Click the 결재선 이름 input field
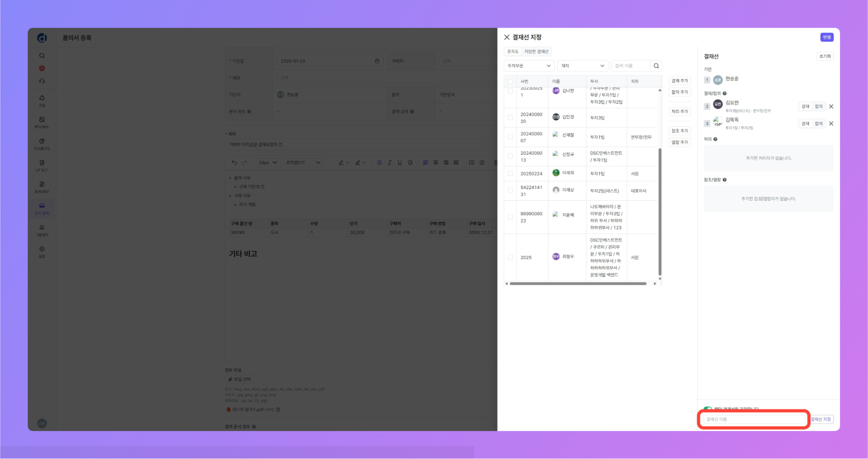 (x=754, y=420)
